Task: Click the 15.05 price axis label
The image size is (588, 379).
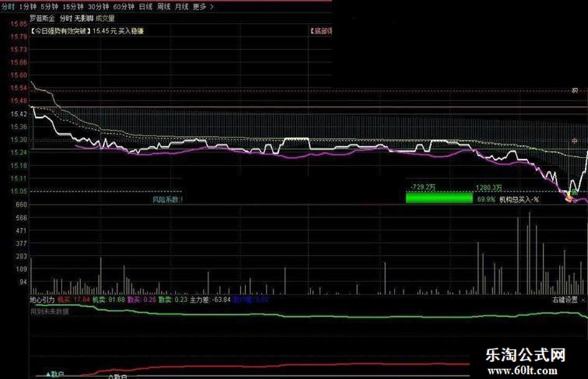Action: (x=19, y=192)
